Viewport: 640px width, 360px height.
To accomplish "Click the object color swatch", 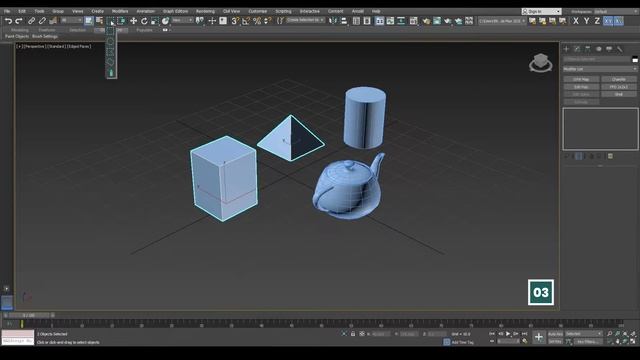I will 635,60.
